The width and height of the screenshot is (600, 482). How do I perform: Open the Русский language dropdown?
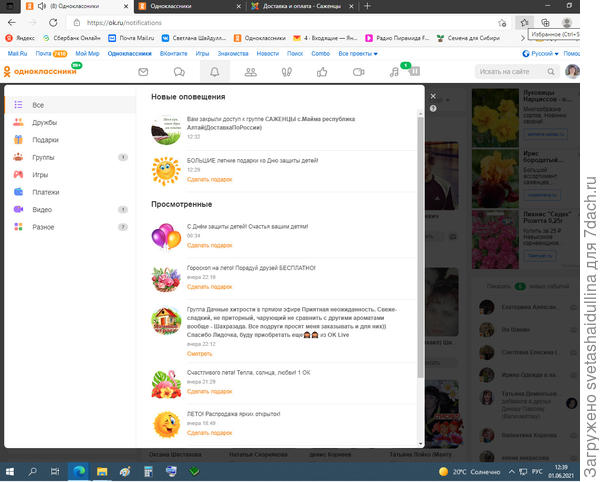[540, 54]
